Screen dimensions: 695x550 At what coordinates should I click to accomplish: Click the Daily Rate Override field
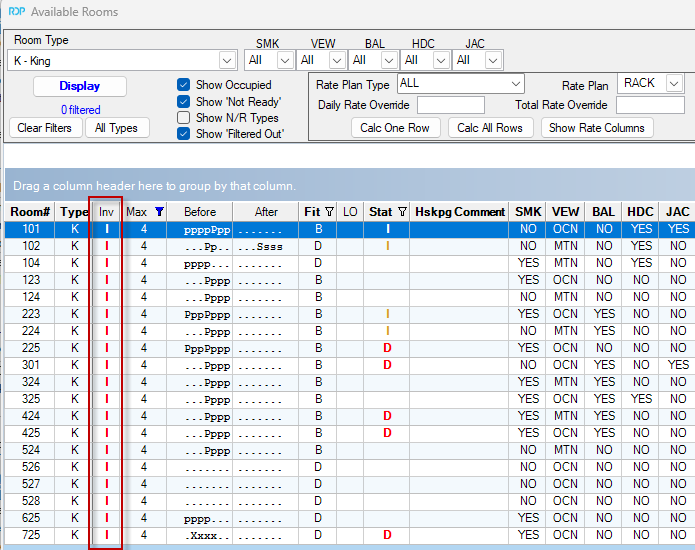click(x=451, y=105)
